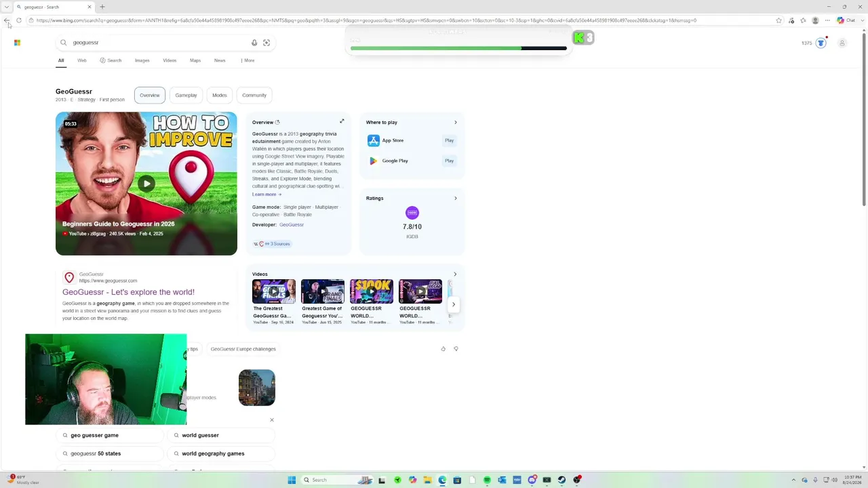The height and width of the screenshot is (488, 868).
Task: Click Play next to Google Play
Action: coord(449,161)
